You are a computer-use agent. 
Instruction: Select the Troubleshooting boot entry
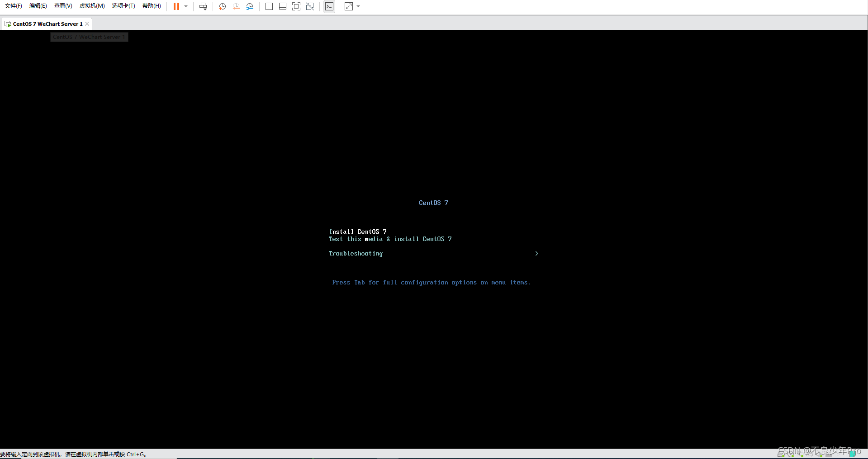click(x=356, y=254)
